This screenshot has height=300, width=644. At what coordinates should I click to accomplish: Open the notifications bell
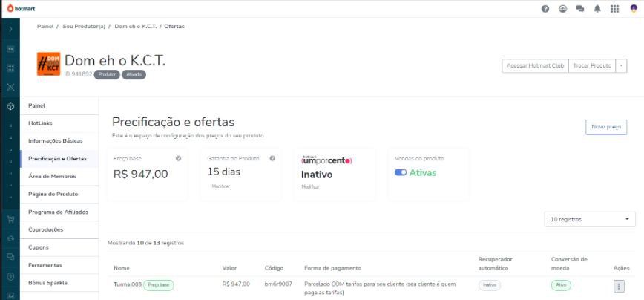597,9
